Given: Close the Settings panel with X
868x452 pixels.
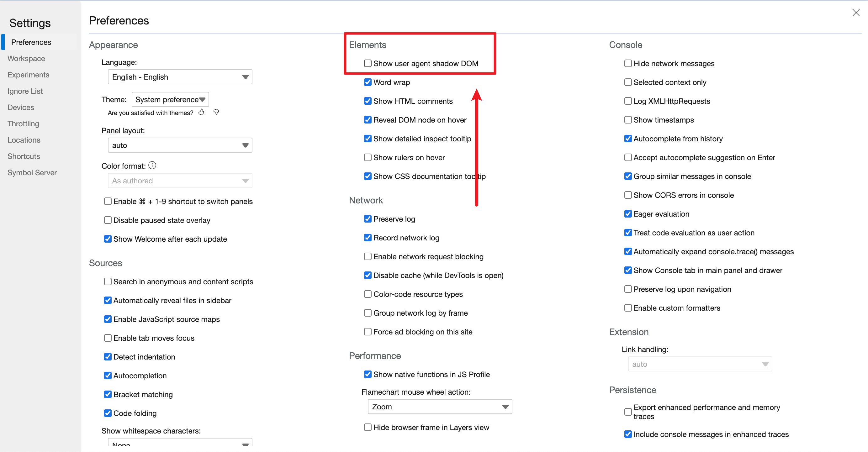Looking at the screenshot, I should (855, 13).
